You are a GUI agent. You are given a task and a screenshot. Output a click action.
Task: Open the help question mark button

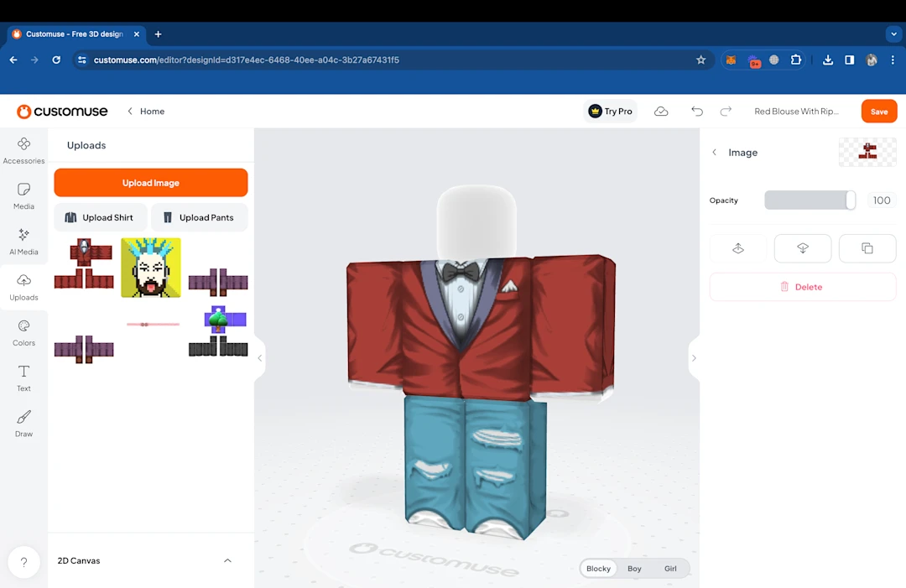coord(23,562)
